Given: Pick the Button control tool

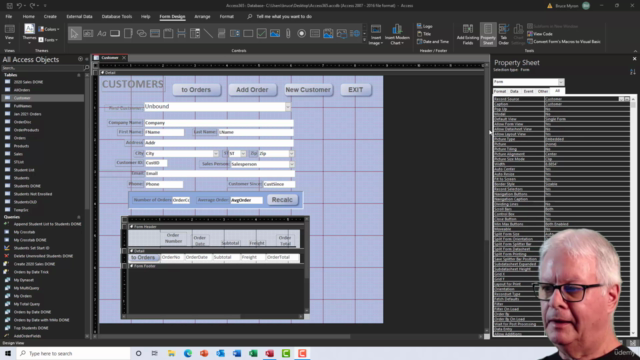Looking at the screenshot, I should click(115, 33).
